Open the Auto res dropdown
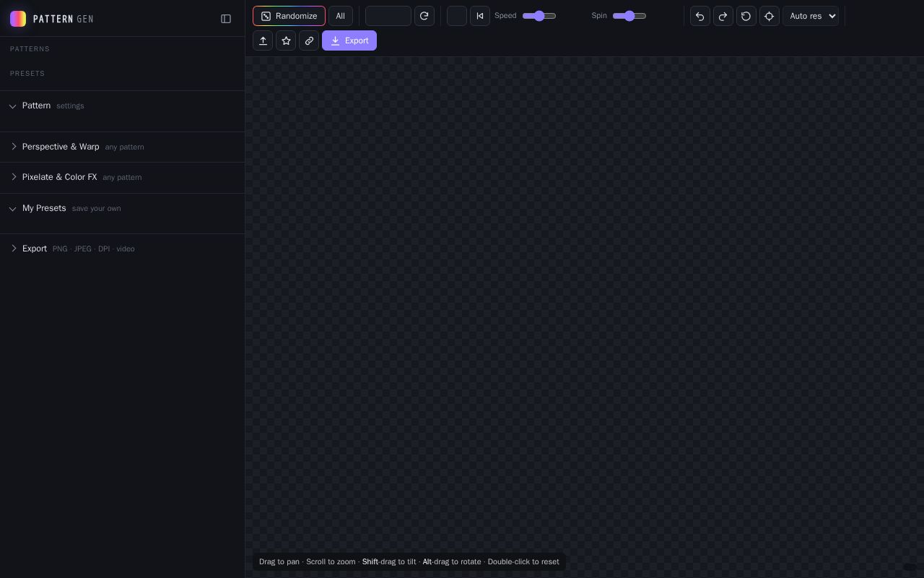The height and width of the screenshot is (578, 924). [x=811, y=16]
